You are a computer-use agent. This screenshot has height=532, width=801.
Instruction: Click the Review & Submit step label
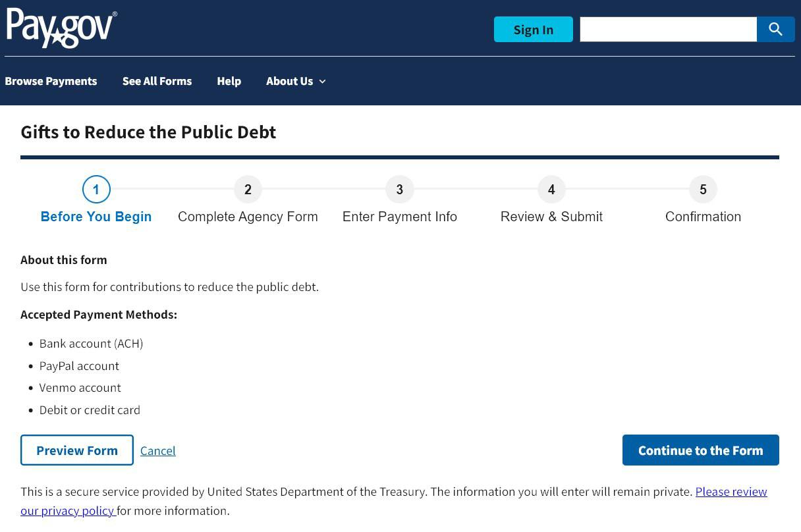click(x=551, y=217)
